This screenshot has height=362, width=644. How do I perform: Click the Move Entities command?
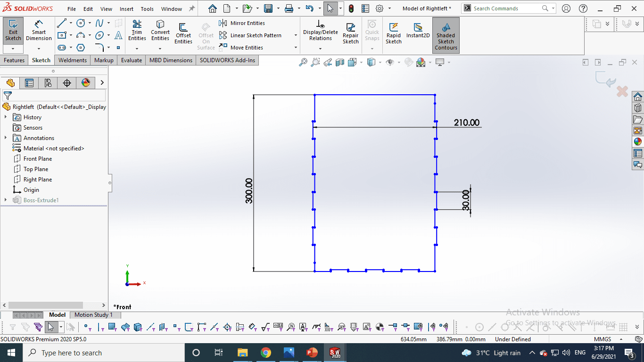tap(241, 48)
